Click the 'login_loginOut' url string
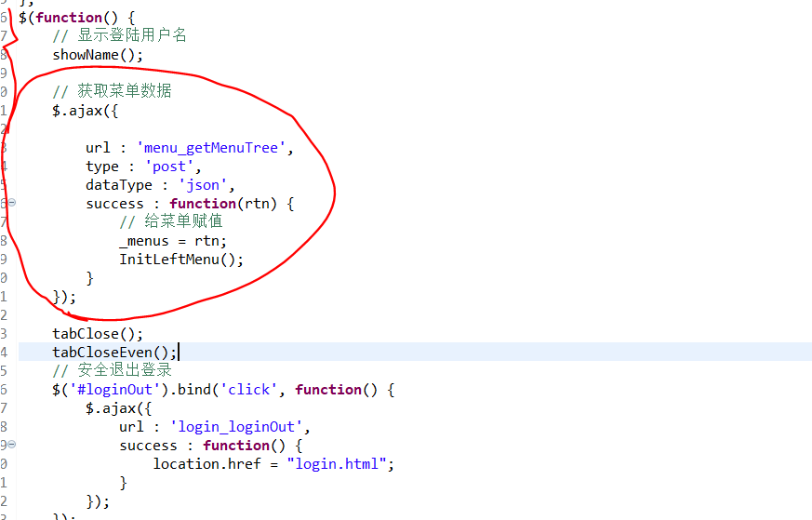 [236, 427]
